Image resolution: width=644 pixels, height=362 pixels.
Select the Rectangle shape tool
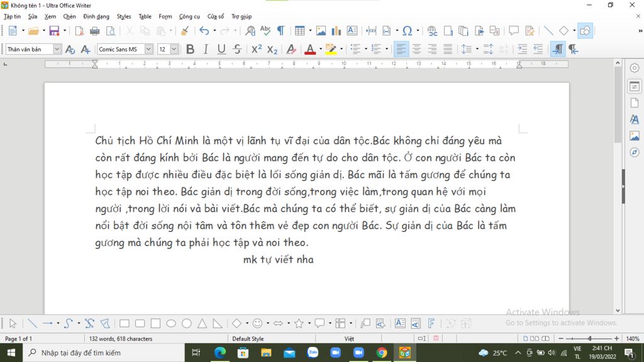point(125,324)
